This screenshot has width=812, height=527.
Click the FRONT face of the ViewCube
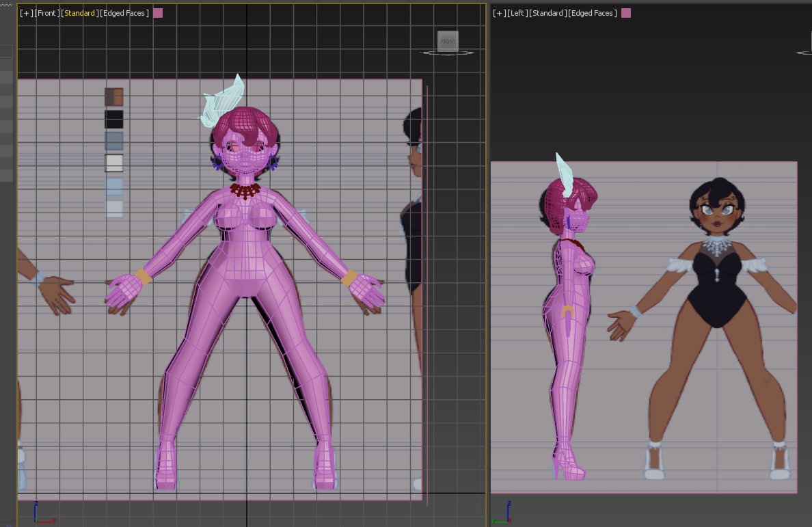tap(448, 41)
